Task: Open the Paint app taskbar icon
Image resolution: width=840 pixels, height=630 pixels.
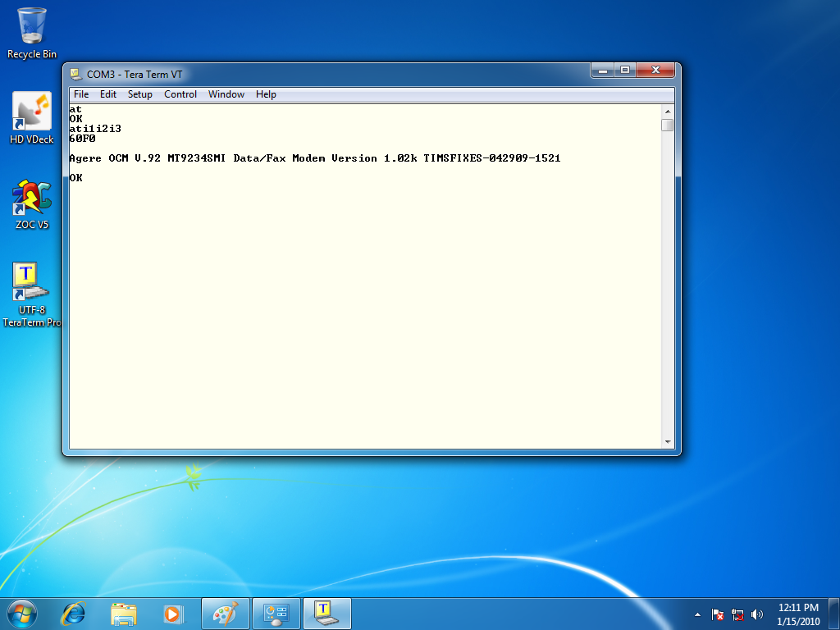Action: 225,613
